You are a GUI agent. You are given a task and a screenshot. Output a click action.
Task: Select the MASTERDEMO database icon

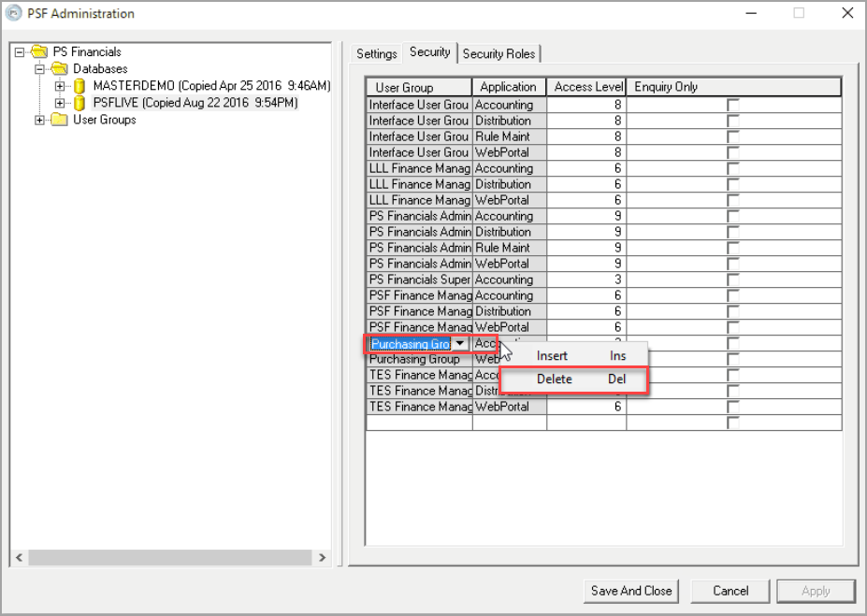point(80,86)
